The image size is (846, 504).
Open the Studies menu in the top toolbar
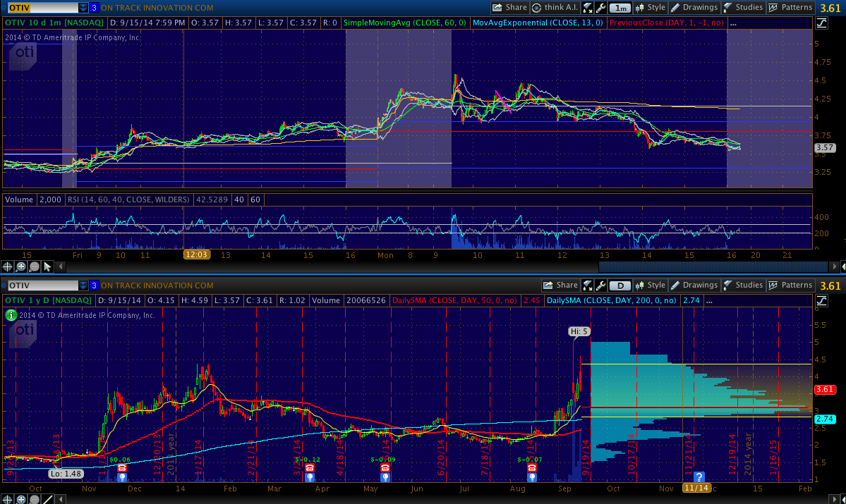[742, 8]
